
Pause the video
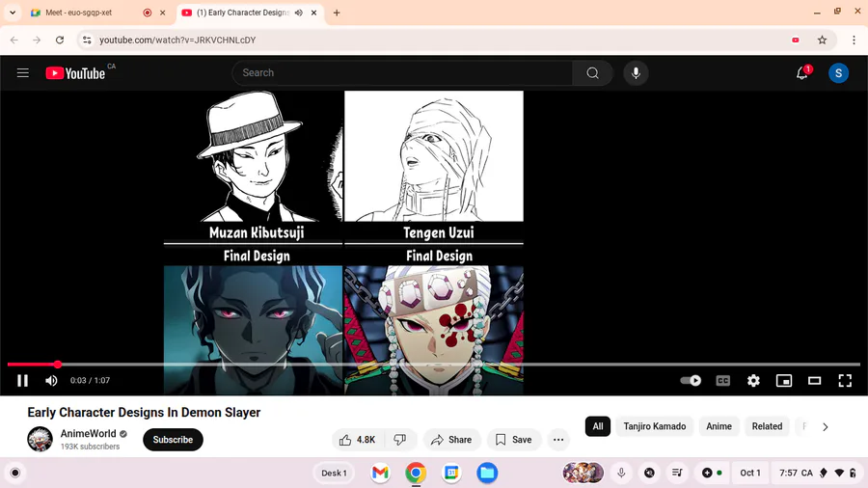coord(23,381)
